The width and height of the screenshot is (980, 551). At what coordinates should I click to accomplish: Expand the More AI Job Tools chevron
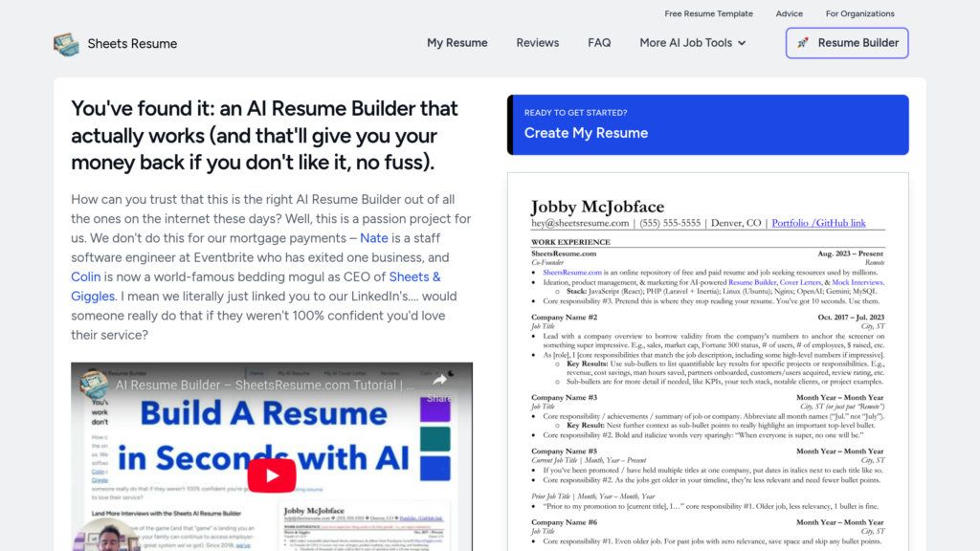[742, 43]
